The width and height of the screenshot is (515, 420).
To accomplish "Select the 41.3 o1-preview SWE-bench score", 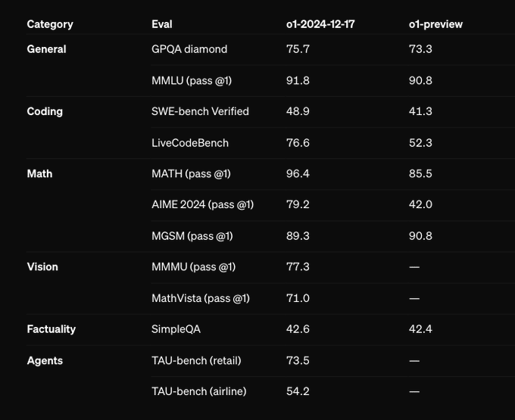I will point(420,111).
